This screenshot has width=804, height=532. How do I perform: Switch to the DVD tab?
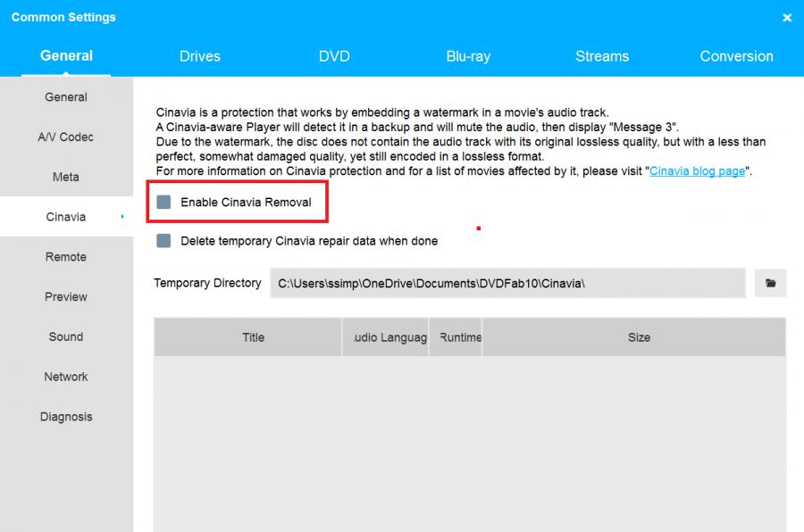[x=334, y=56]
